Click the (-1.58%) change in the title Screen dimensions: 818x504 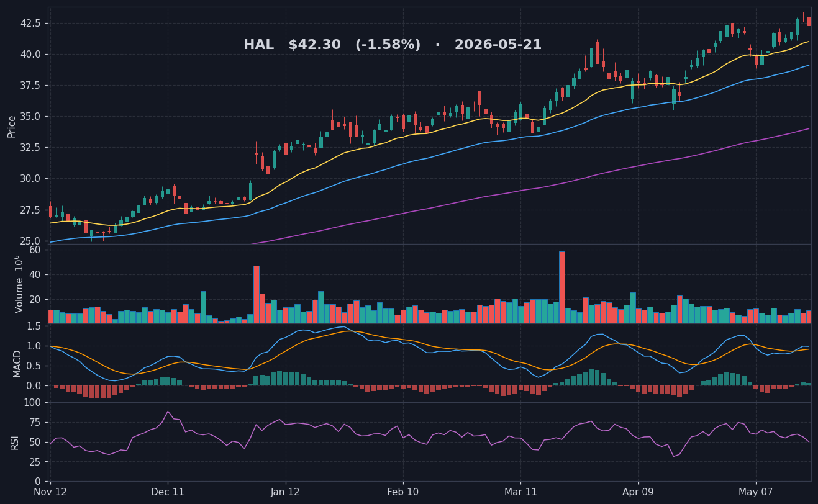click(x=388, y=45)
